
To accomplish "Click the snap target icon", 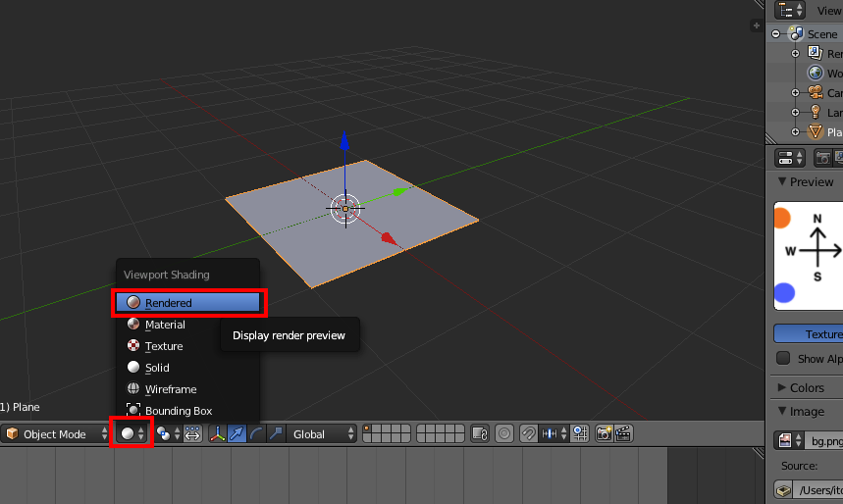I will pos(581,433).
